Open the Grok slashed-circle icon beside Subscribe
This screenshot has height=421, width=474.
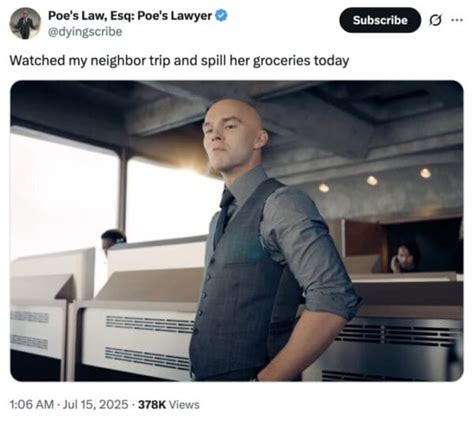(435, 21)
